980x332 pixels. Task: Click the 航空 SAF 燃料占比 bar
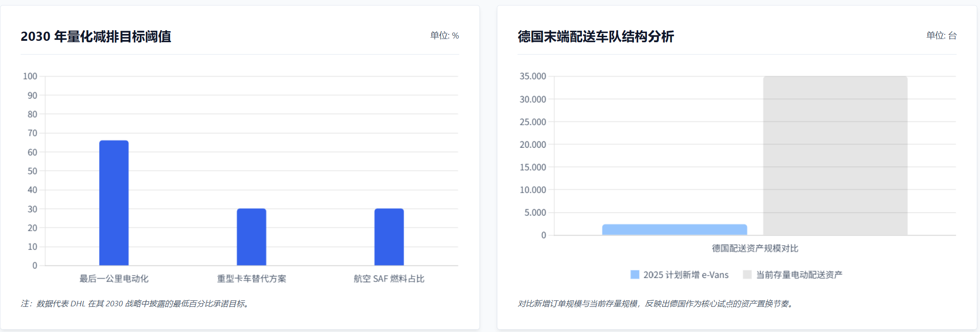click(389, 237)
